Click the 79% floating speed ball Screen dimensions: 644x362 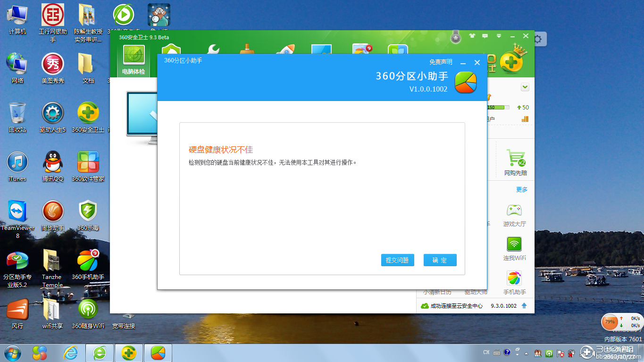(610, 322)
